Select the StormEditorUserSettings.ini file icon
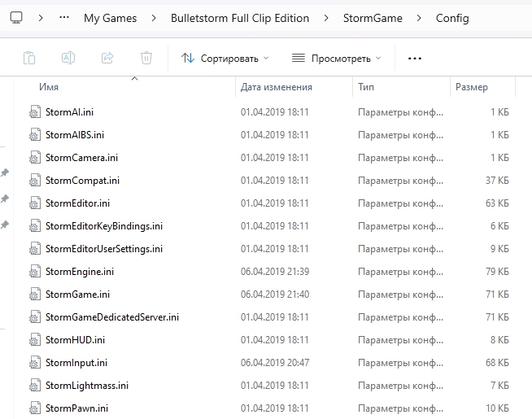This screenshot has height=419, width=532. click(x=35, y=248)
